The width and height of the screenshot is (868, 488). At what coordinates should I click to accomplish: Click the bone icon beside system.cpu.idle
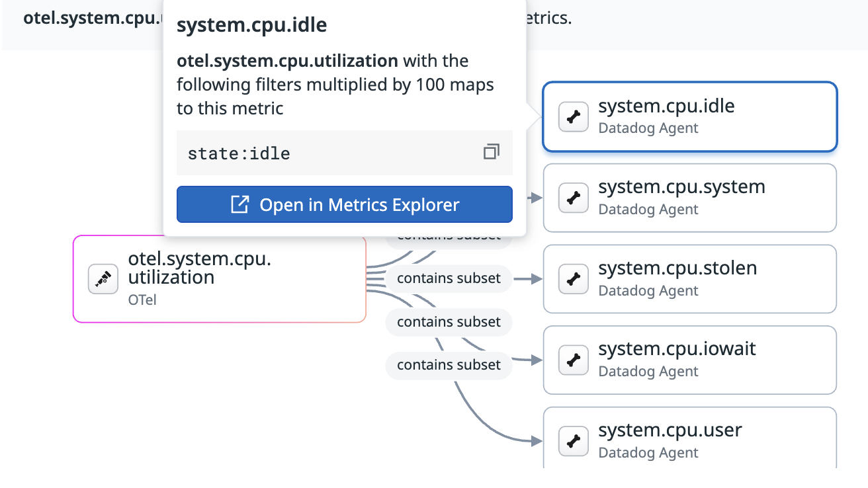pos(574,117)
